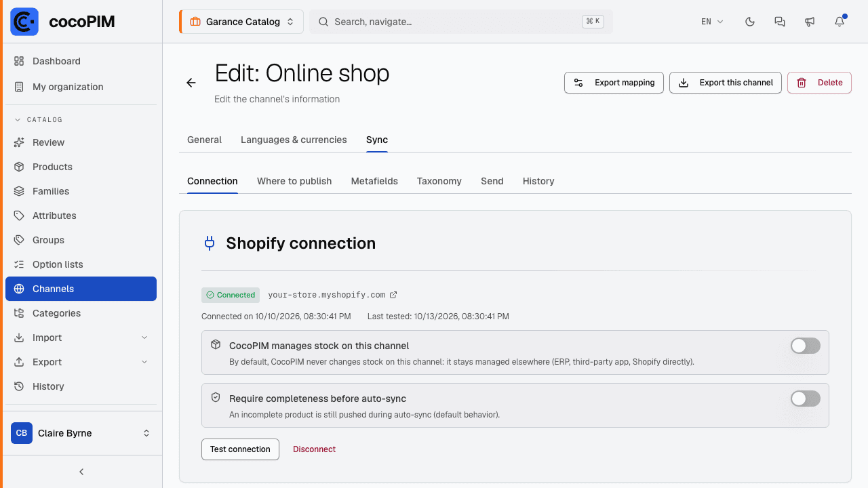868x488 pixels.
Task: Go back with the arrow icon
Action: coord(191,83)
